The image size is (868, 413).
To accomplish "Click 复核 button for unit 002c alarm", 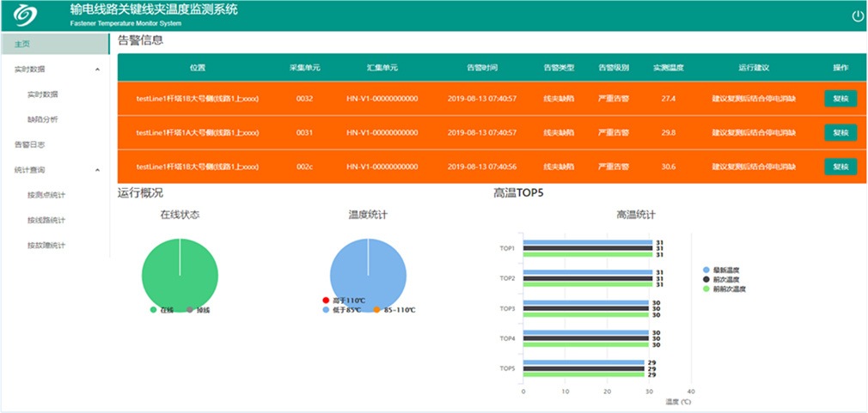I will click(840, 167).
